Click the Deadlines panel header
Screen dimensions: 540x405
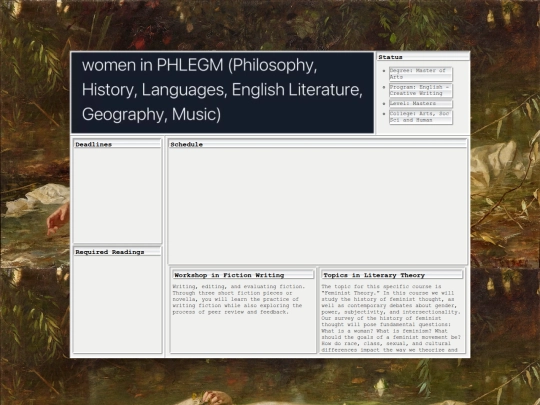point(117,144)
